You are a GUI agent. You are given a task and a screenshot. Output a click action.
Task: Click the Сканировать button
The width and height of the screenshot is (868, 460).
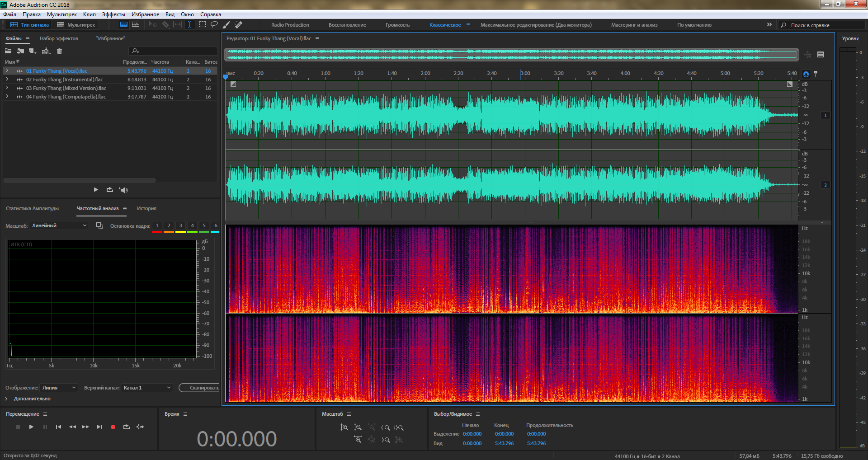point(199,388)
